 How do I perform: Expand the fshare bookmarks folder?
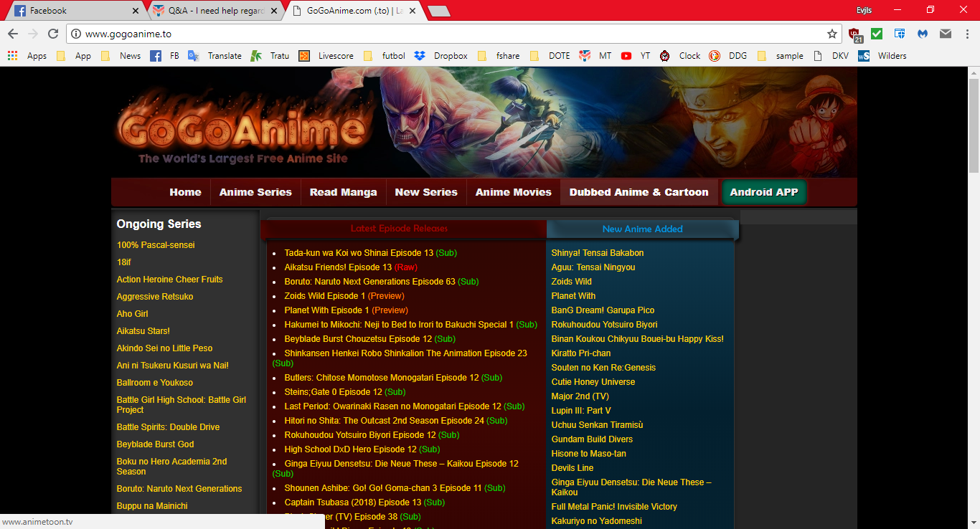coord(499,56)
